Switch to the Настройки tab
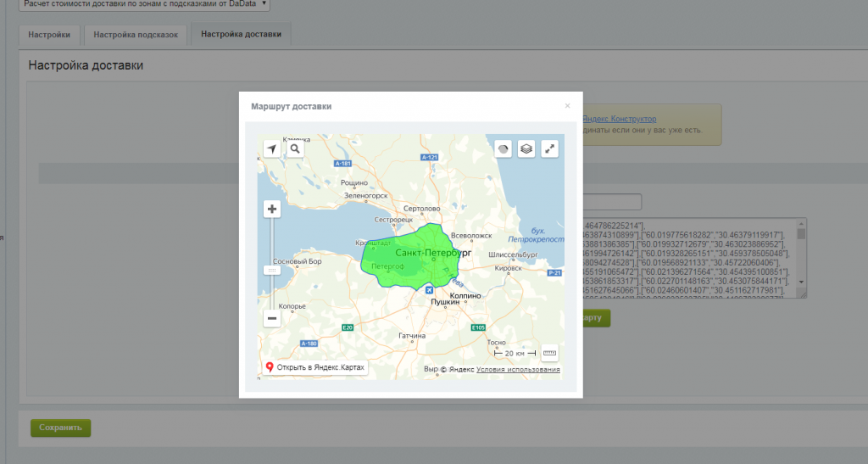 click(x=49, y=35)
